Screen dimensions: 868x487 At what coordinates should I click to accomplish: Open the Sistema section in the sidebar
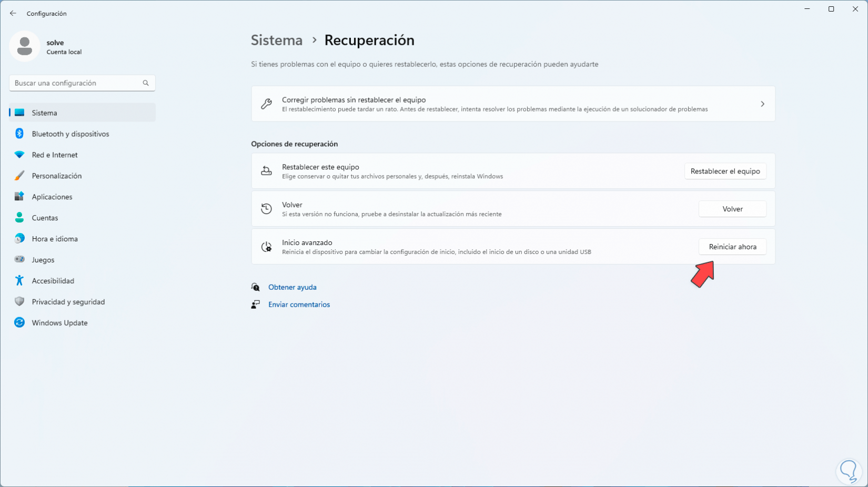point(82,113)
